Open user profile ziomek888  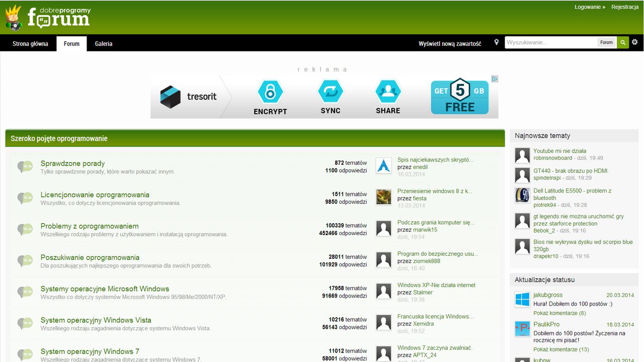coord(427,261)
